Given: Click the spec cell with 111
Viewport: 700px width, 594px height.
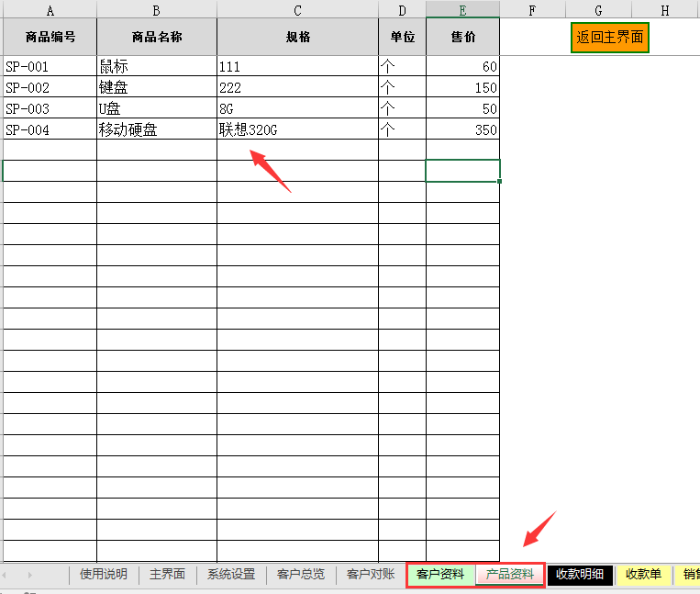Looking at the screenshot, I should coord(298,66).
